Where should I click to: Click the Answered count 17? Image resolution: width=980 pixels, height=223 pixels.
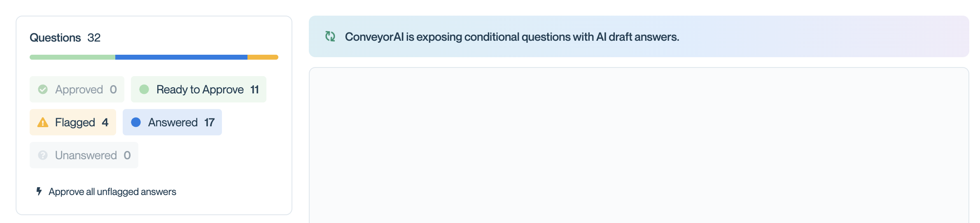tap(210, 122)
